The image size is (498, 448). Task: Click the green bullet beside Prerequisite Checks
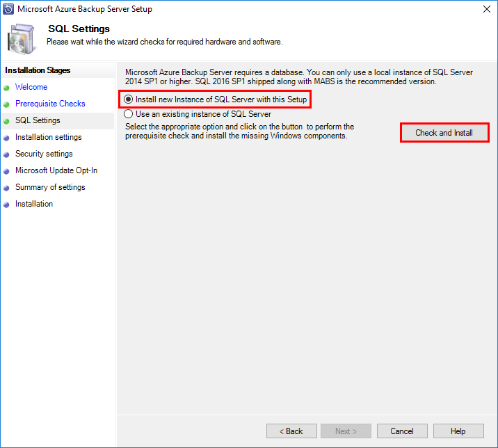click(x=6, y=104)
